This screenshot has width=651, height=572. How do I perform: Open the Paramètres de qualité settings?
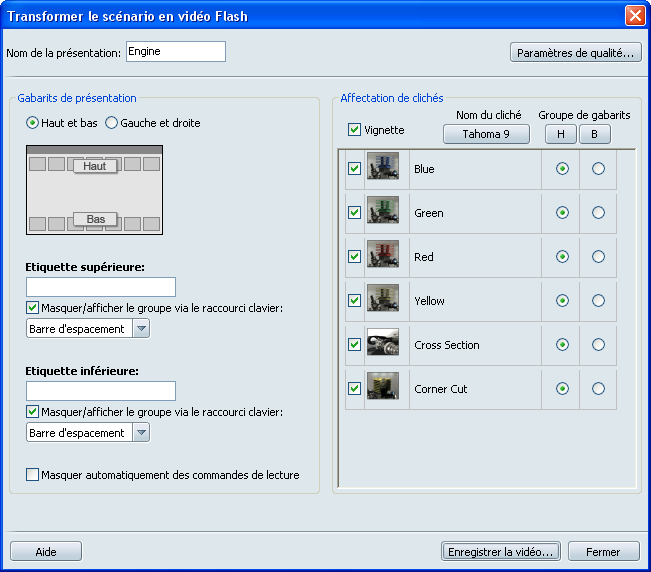coord(575,53)
